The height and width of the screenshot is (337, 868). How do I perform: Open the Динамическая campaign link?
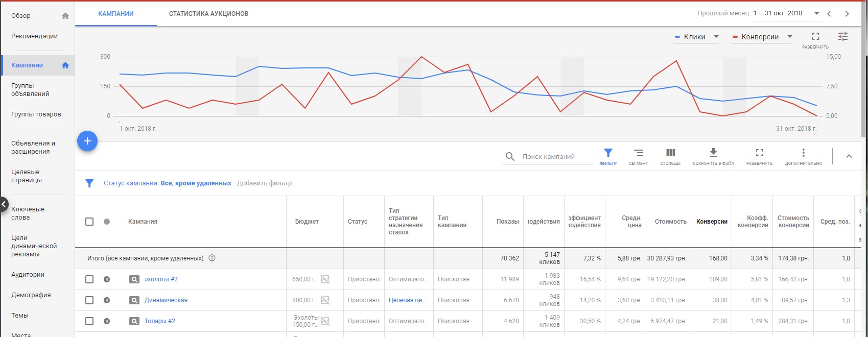tap(166, 300)
